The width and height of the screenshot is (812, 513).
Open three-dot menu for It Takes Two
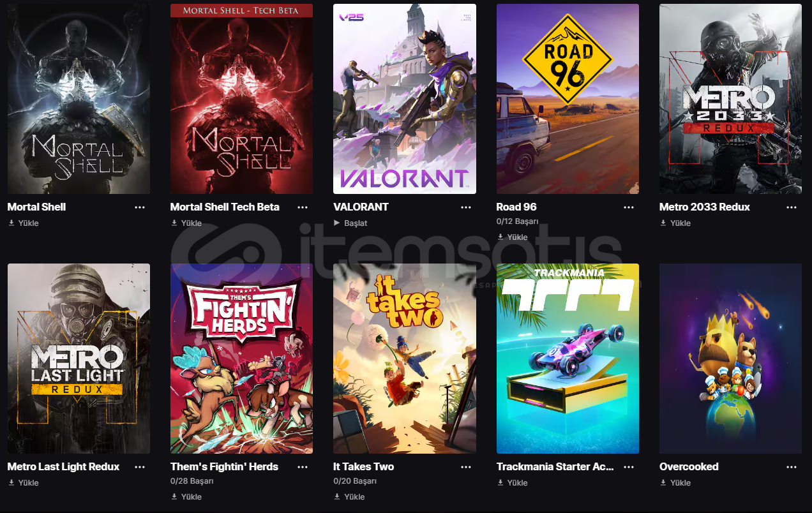point(466,467)
